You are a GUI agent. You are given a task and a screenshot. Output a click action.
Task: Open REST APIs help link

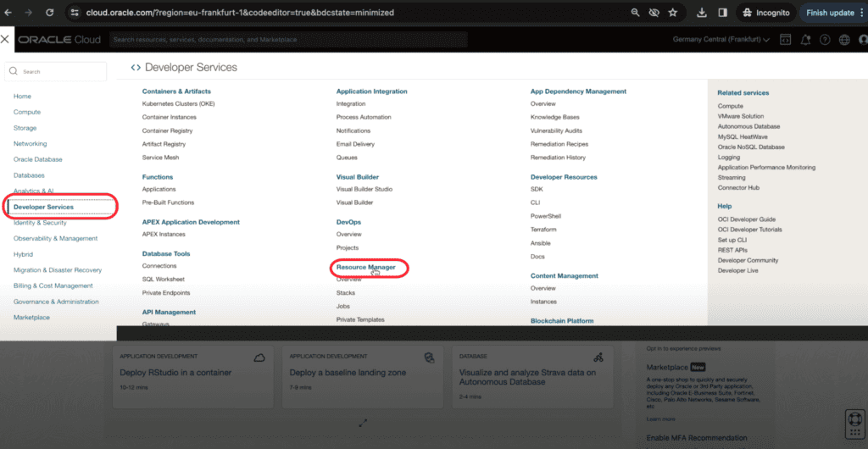(x=733, y=250)
